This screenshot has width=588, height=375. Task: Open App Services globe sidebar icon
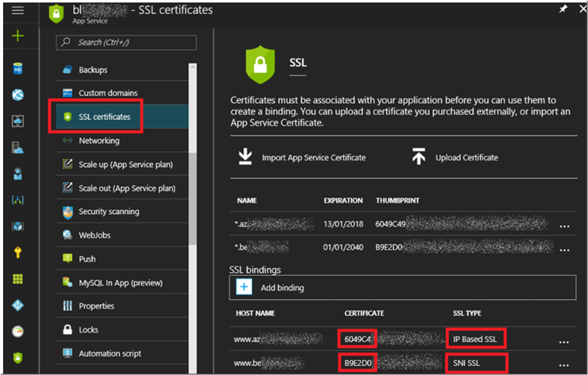(18, 95)
